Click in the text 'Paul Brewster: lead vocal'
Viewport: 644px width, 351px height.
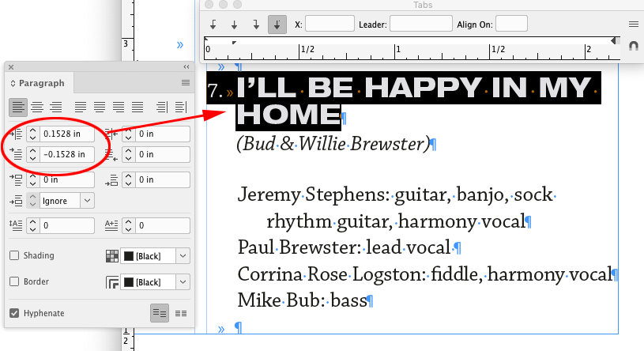pos(344,247)
